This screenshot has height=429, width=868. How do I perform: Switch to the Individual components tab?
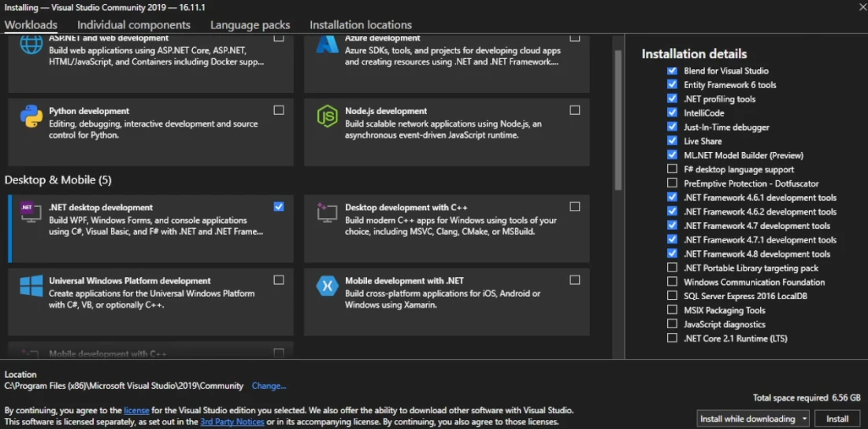pos(133,25)
